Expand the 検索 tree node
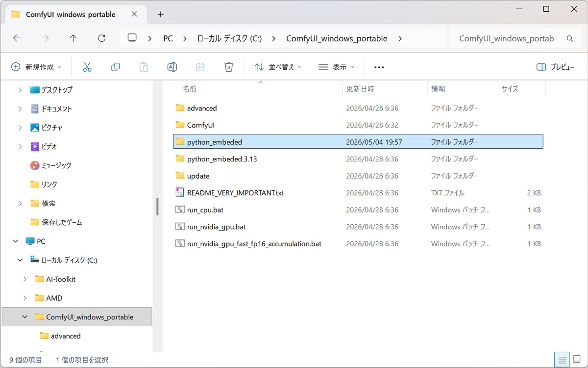588x368 pixels. tap(20, 203)
